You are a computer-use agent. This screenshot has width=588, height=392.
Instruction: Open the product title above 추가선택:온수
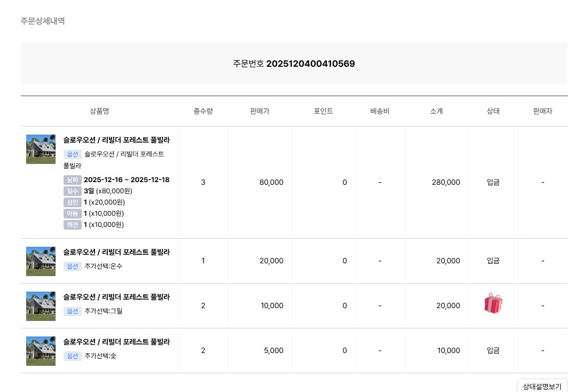pyautogui.click(x=116, y=252)
